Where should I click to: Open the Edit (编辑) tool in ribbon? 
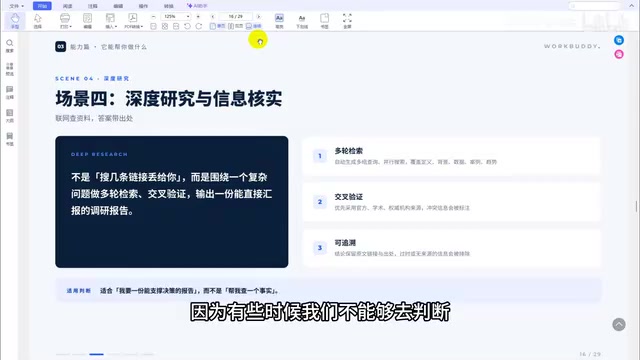[87, 20]
